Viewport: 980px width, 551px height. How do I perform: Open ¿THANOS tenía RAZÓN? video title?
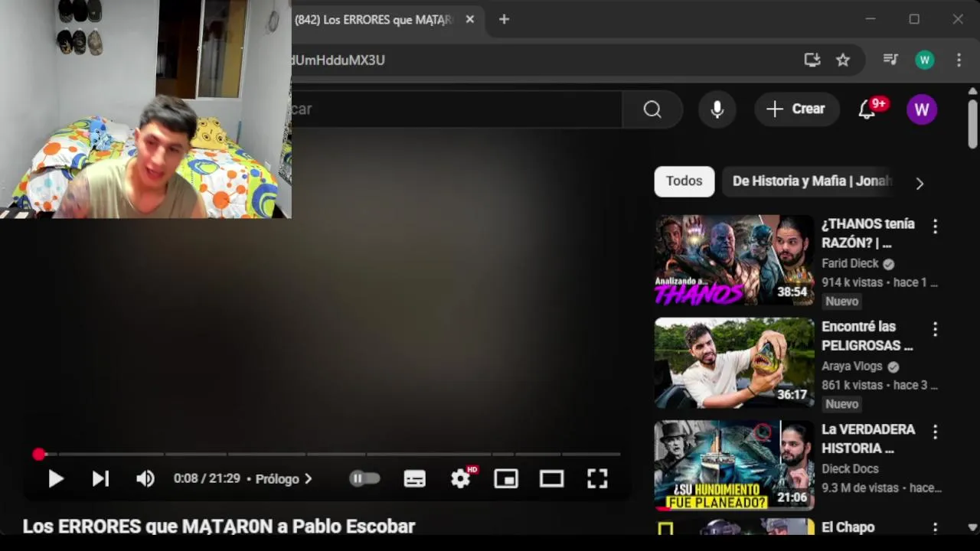pos(868,233)
